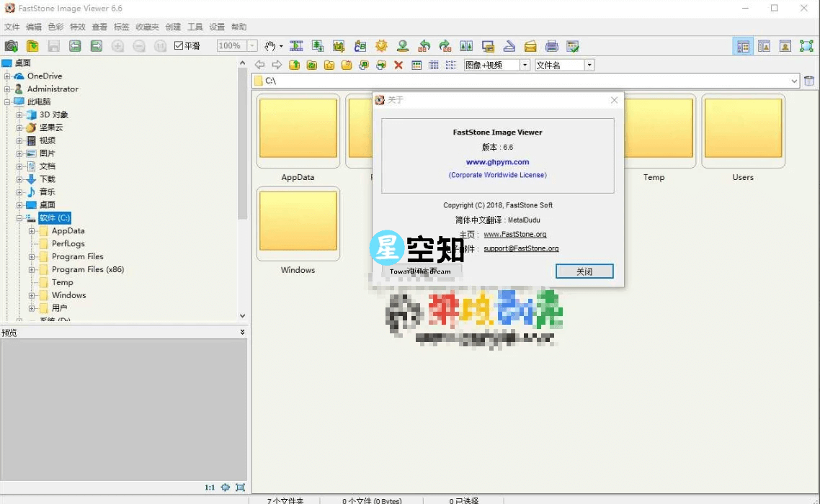Switch to detailed list view mode

click(x=433, y=65)
